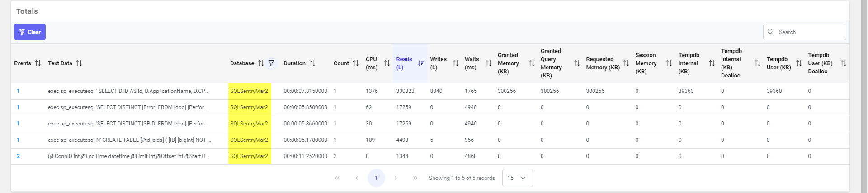
Task: Sort by the Granted Memory (KB) arrows
Action: 532,63
